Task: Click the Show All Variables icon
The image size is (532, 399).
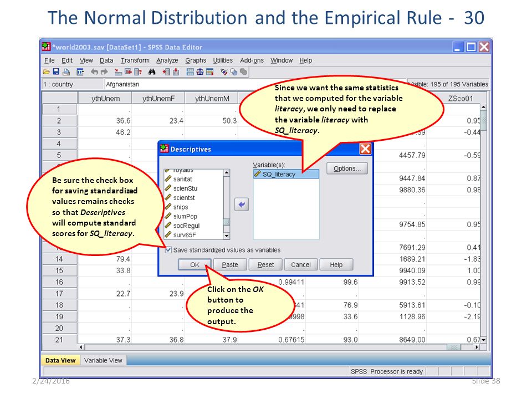Action: pyautogui.click(x=244, y=71)
